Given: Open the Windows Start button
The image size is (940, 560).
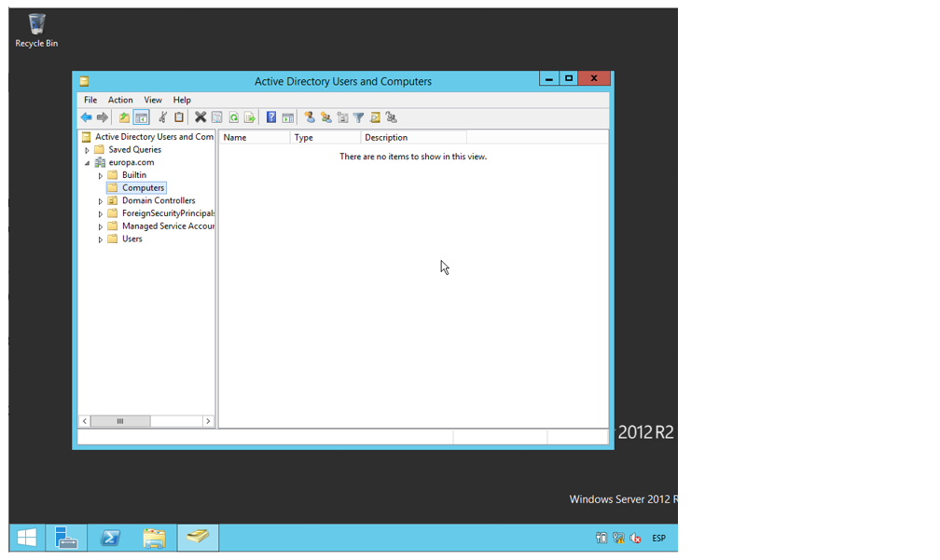Looking at the screenshot, I should tap(26, 538).
